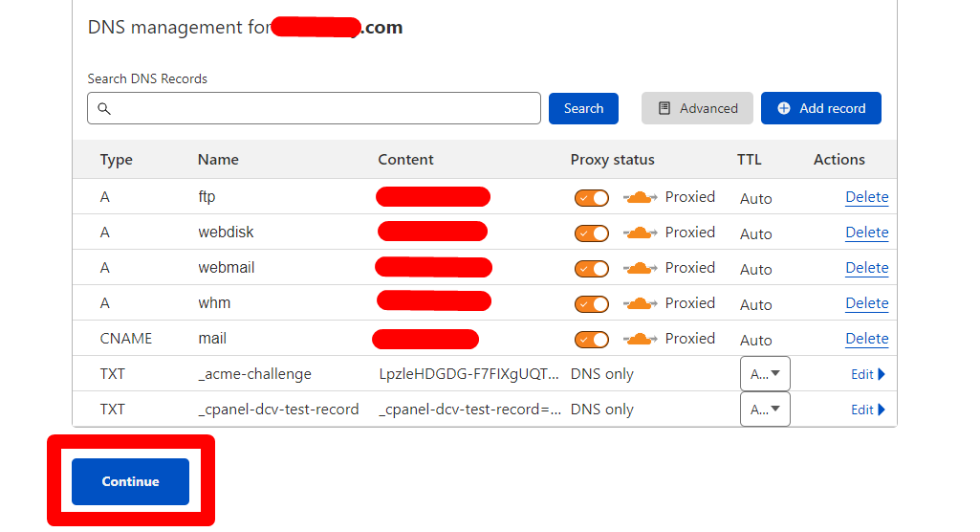
Task: Click the plus icon in Add record
Action: coord(784,109)
